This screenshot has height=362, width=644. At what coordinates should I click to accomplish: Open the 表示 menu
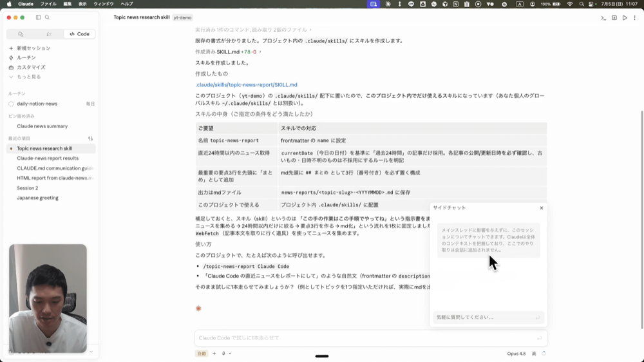pyautogui.click(x=82, y=4)
